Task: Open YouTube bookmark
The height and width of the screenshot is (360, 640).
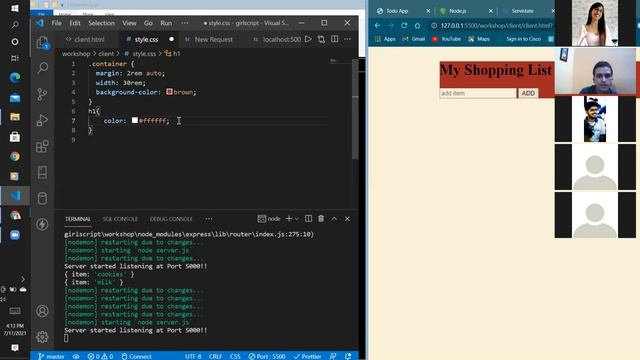Action: 446,39
